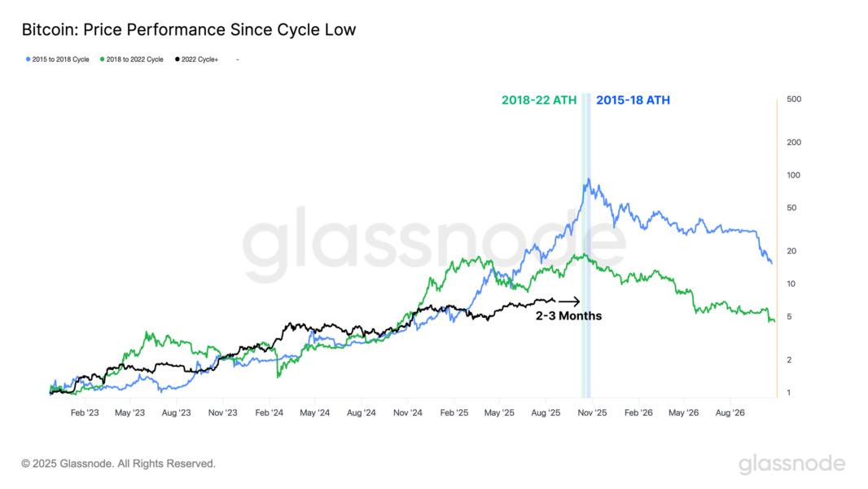Screen dimensions: 868x489
Task: Click the chart title text
Action: 188,30
